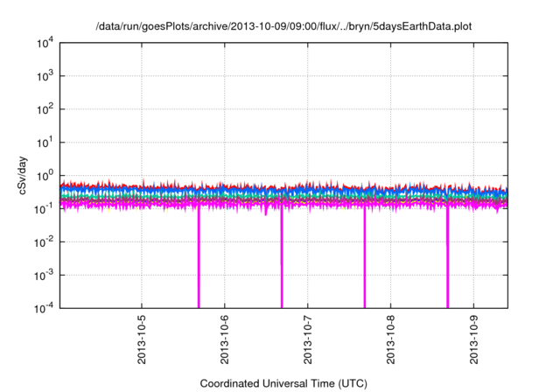This screenshot has width=560, height=392.
Task: Click the 10^2 y-axis tick label
Action: 45,109
